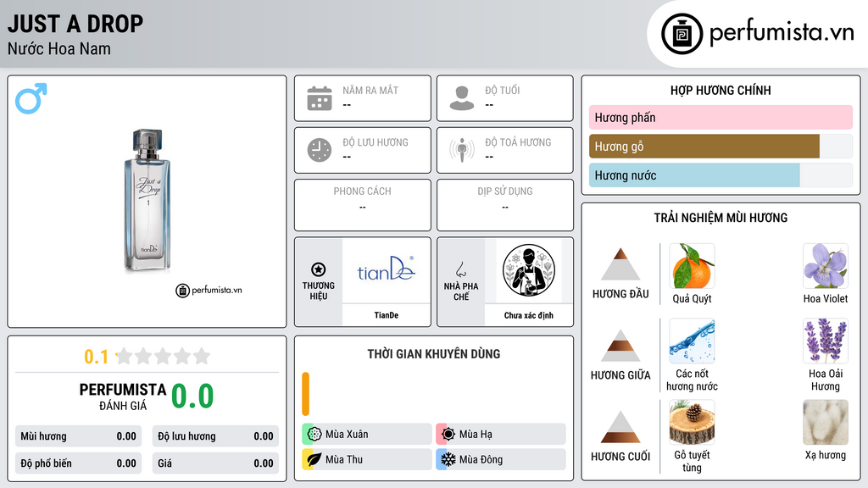Click the Phong cách style box
868x488 pixels.
click(x=363, y=205)
